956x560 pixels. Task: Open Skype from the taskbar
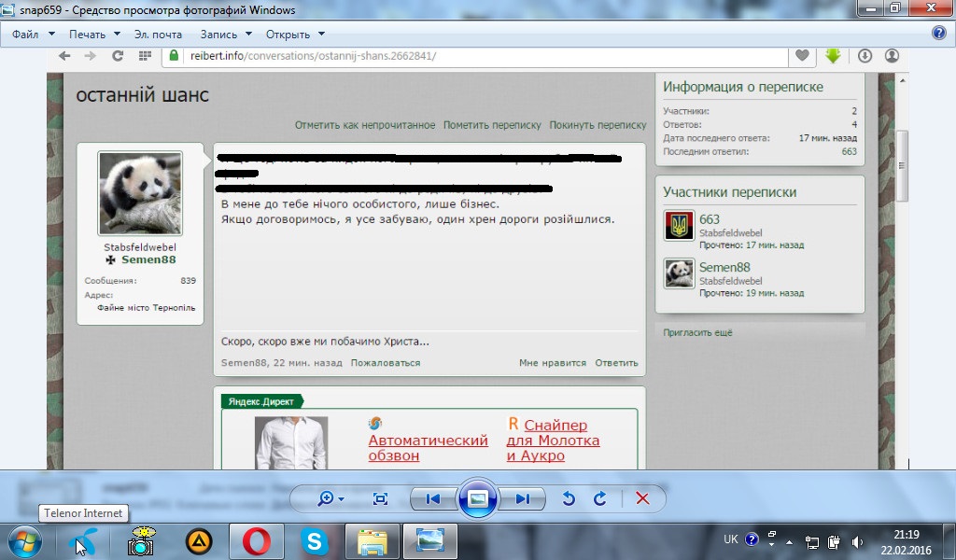pyautogui.click(x=315, y=541)
